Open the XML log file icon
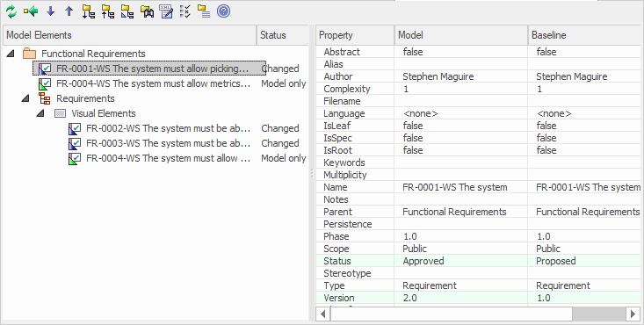 coord(166,11)
